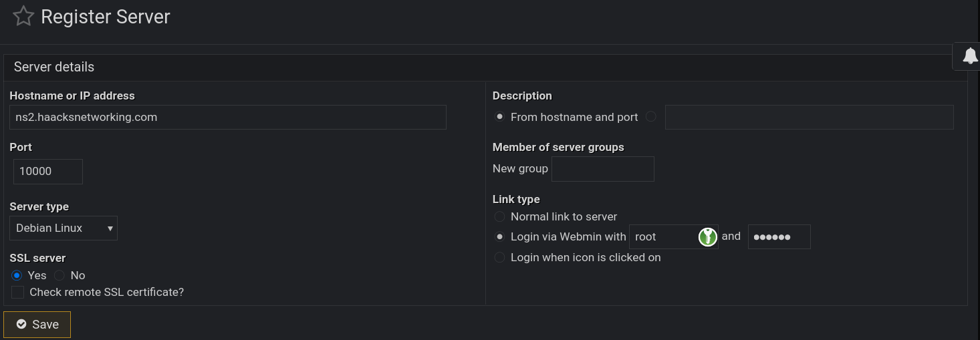Enable Check remote SSL certificate checkbox
This screenshot has width=980, height=340.
pos(17,292)
